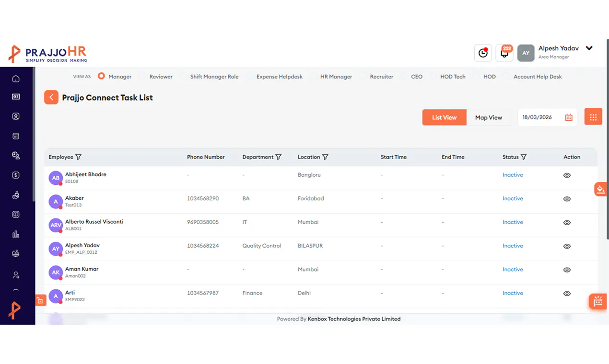Click the AY user avatar in header
Screen dimensions: 609x364
tap(526, 53)
